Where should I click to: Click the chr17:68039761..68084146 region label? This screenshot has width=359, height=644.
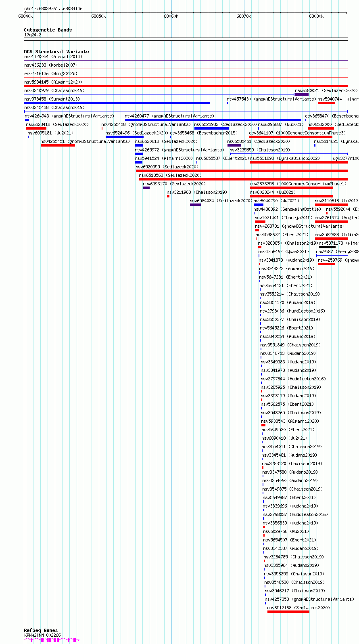pyautogui.click(x=53, y=8)
